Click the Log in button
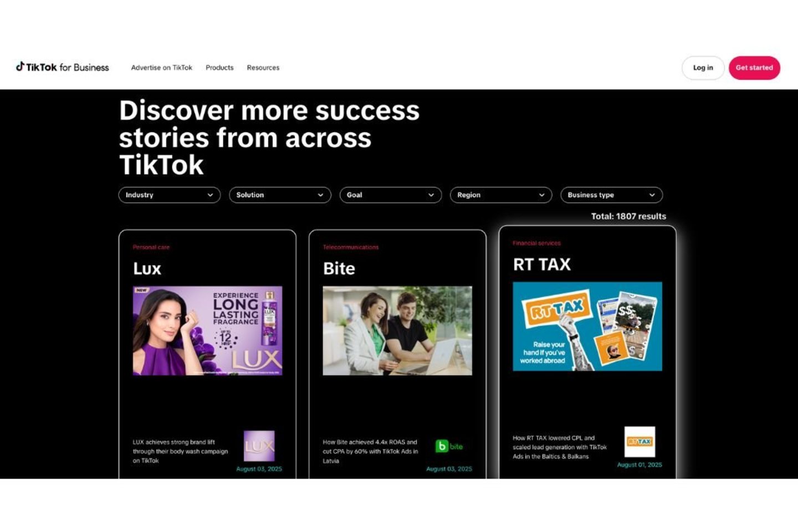Screen dimensions: 798x532 (703, 68)
